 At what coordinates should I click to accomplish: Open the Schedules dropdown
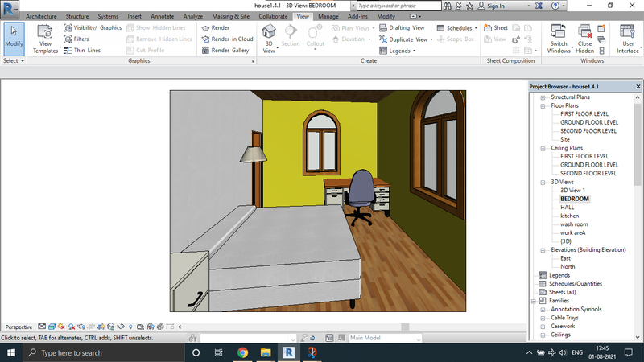click(x=456, y=28)
